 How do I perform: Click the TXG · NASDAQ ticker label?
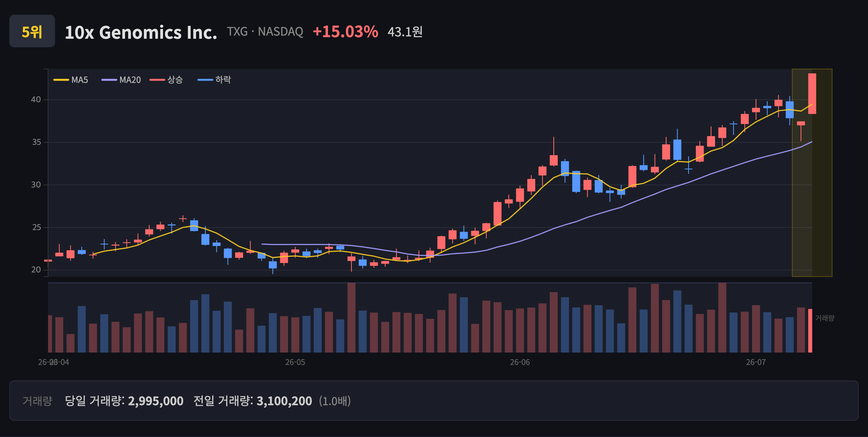click(265, 31)
